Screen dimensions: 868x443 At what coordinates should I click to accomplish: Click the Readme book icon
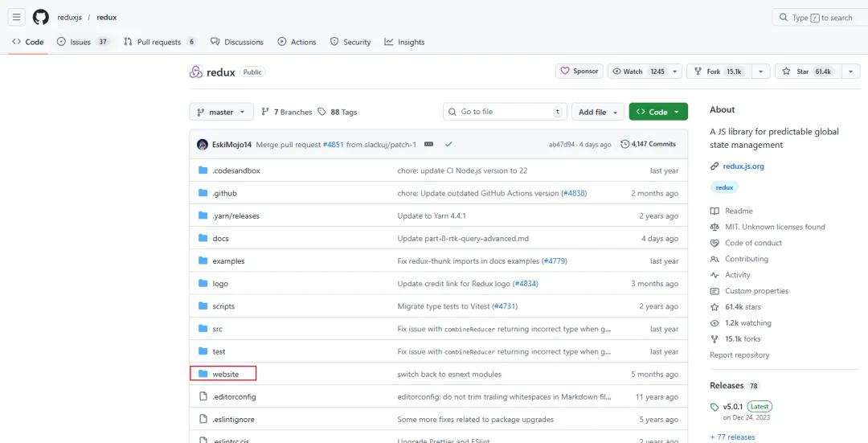(x=714, y=211)
